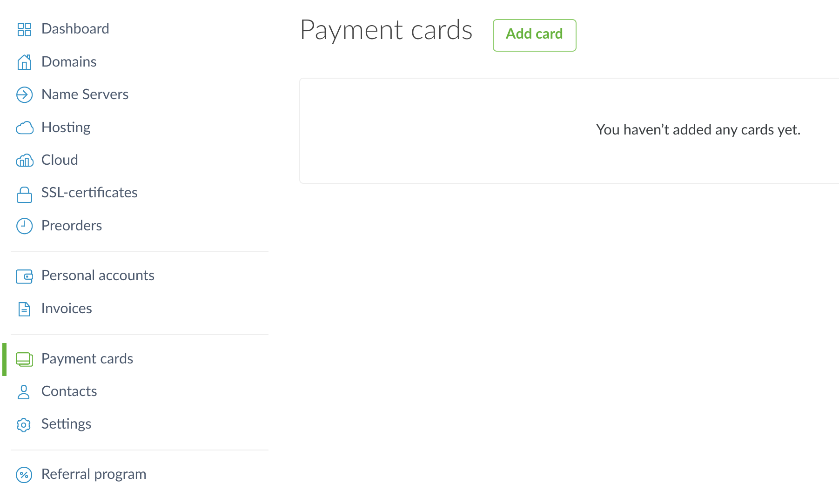Click the Dashboard grid icon
Screen dimensions: 839x504
[24, 29]
